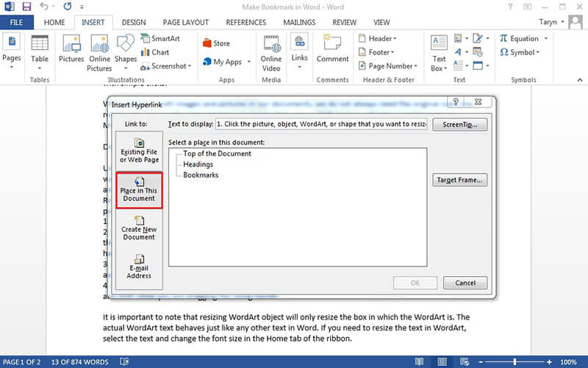
Task: Click the Text Box button
Action: (439, 52)
